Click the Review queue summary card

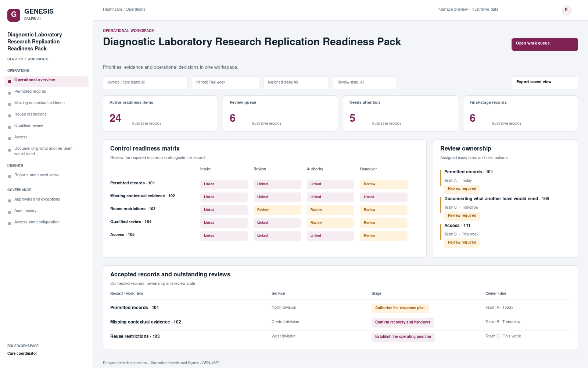[280, 113]
